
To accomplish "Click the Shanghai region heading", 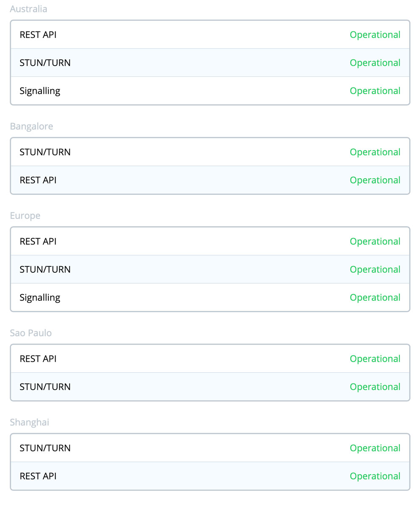I will [29, 422].
